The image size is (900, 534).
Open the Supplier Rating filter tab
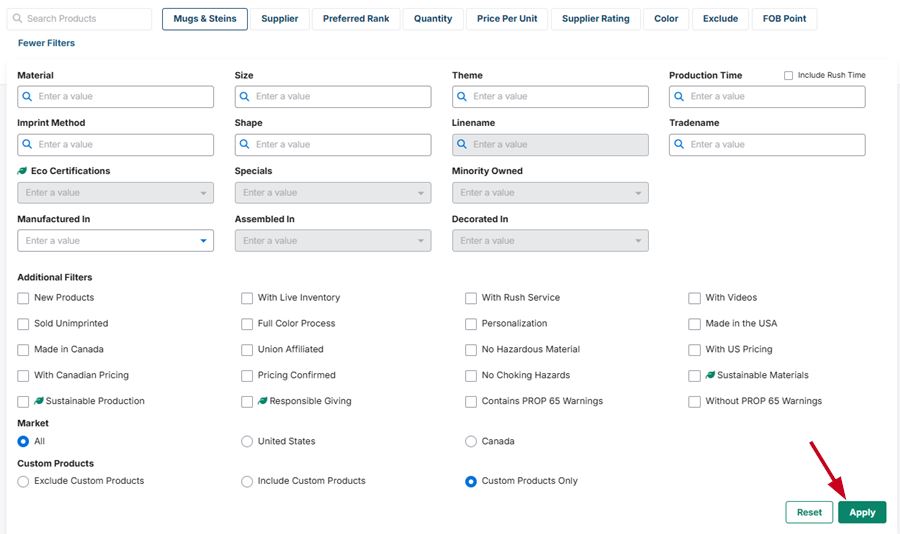point(595,19)
